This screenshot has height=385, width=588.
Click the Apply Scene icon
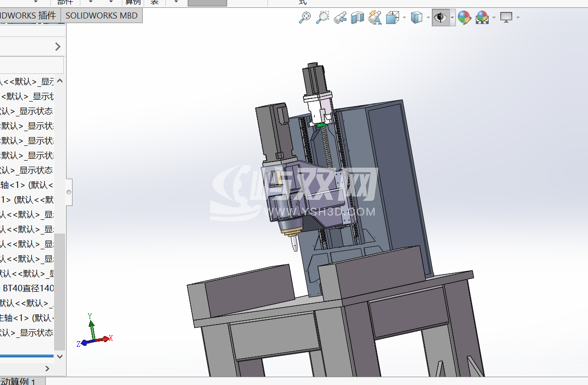point(482,18)
